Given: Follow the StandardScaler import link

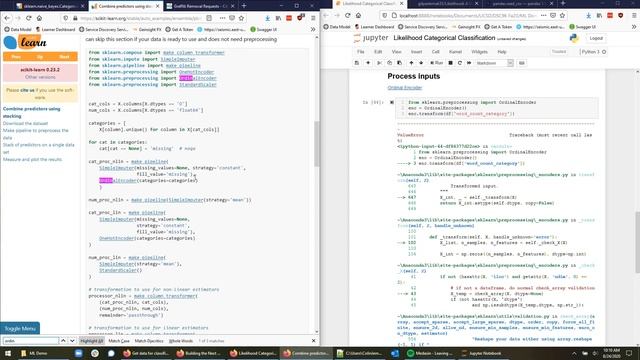Looking at the screenshot, I should coord(198,84).
